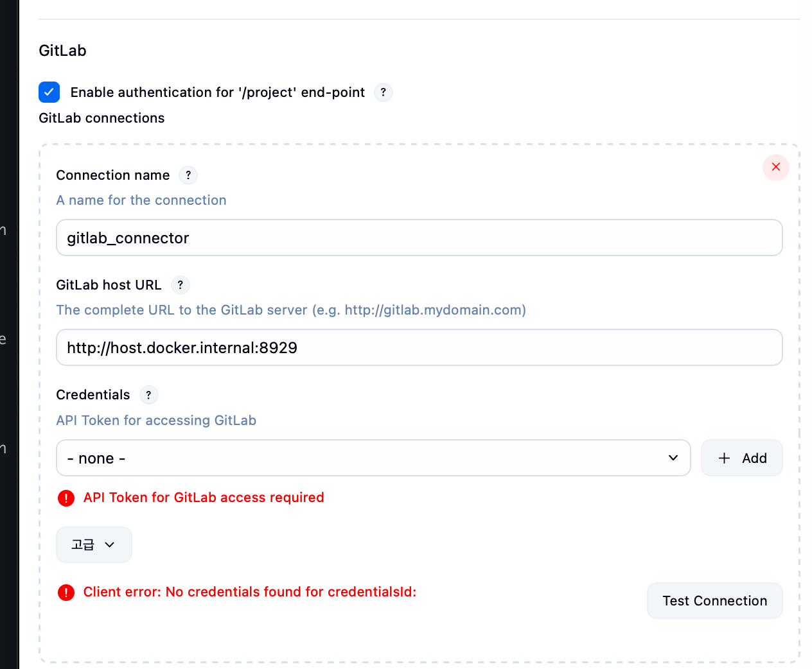Open the GitLab host URL help icon
Image resolution: width=812 pixels, height=669 pixels.
(180, 285)
